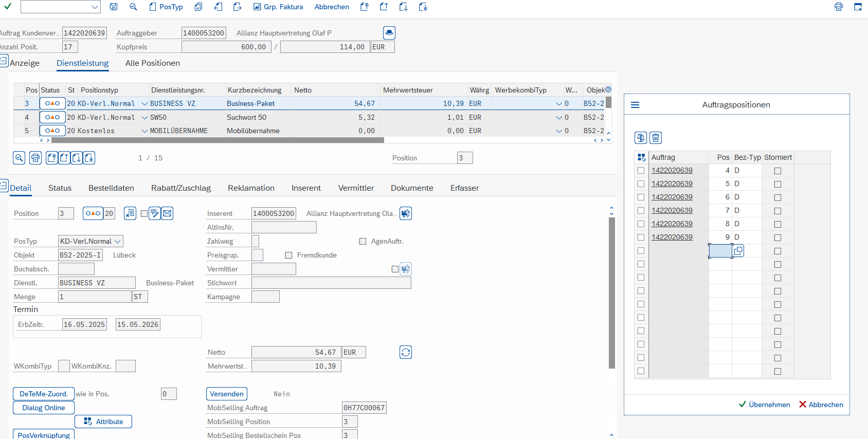Click the page-with-right-arrow toolbar icon

click(237, 7)
